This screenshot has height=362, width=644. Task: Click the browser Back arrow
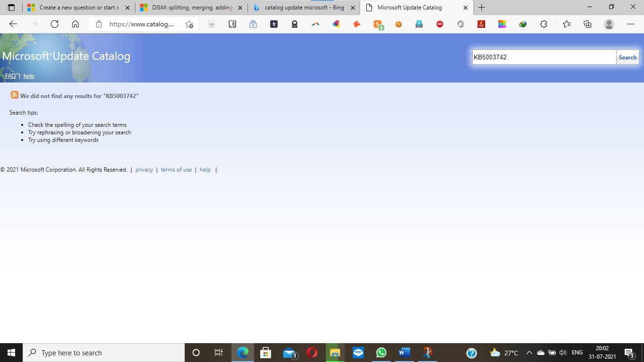click(x=13, y=24)
